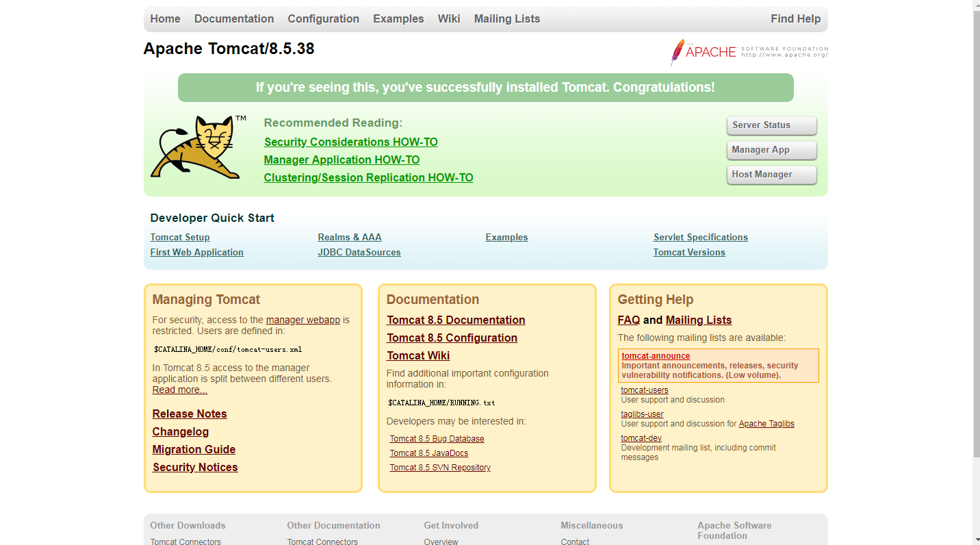
Task: Open the Manager App button
Action: (771, 150)
